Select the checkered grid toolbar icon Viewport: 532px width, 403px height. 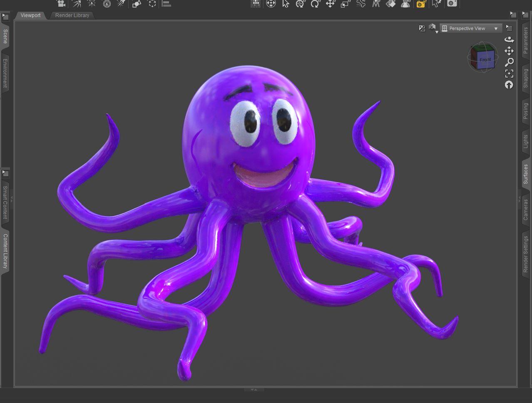point(256,3)
